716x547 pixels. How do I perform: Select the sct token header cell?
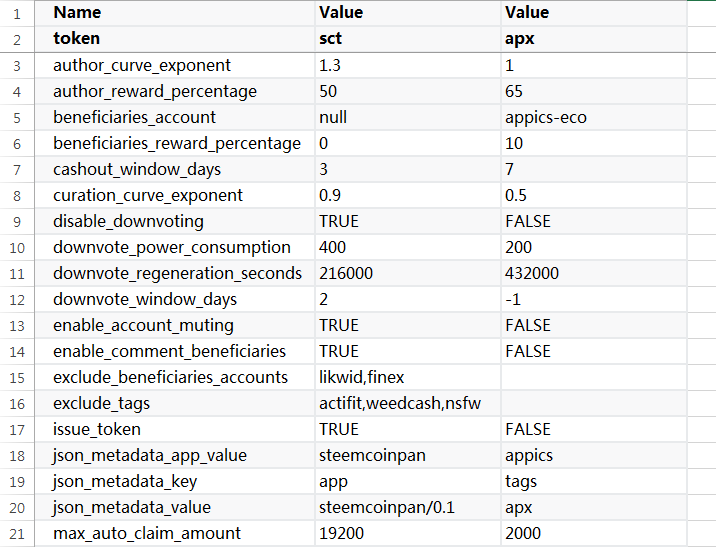point(332,39)
